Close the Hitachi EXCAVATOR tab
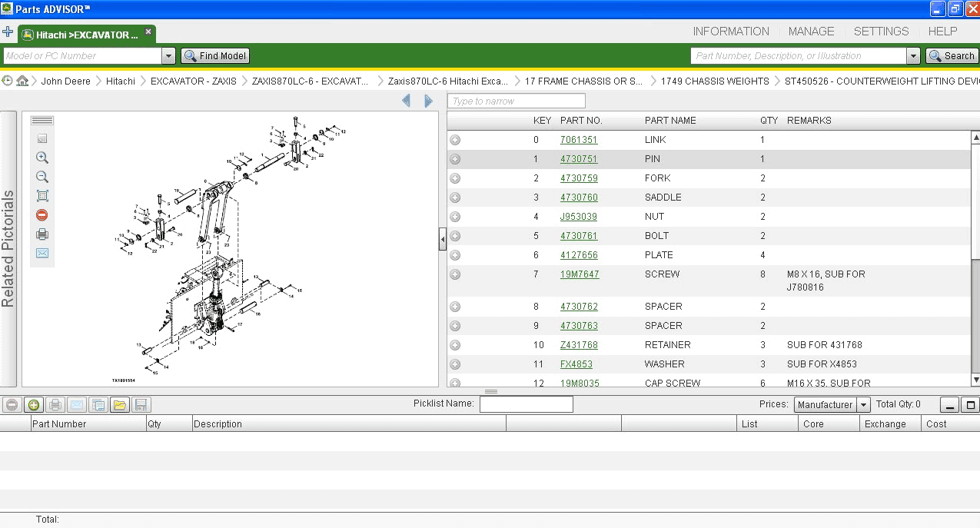980x528 pixels. (x=148, y=32)
